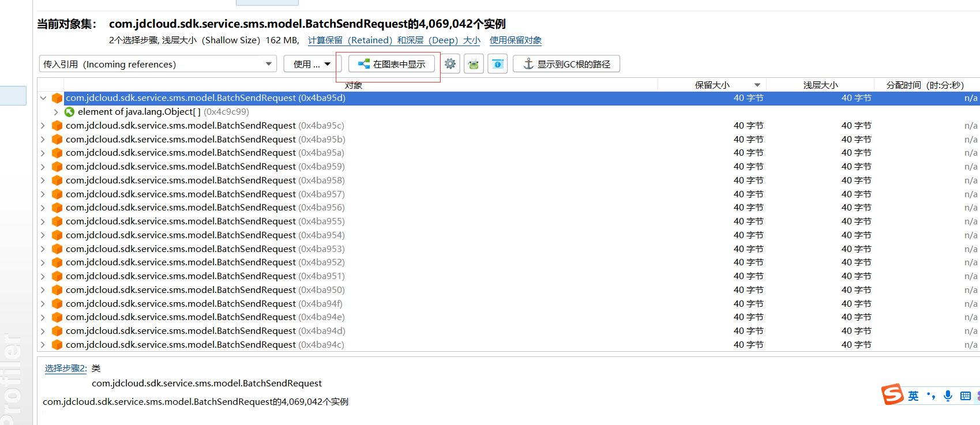Click the 对象 column header
This screenshot has height=425, width=980.
pos(354,85)
